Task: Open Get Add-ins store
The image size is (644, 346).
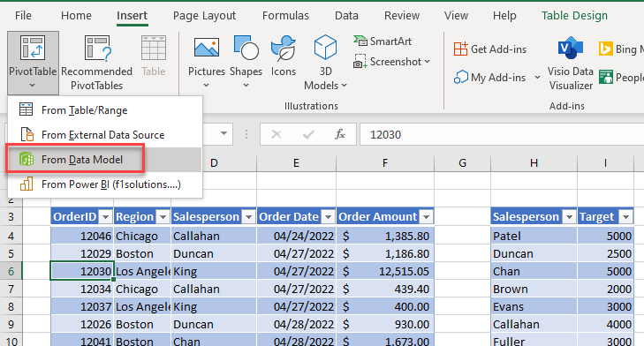Action: 490,49
